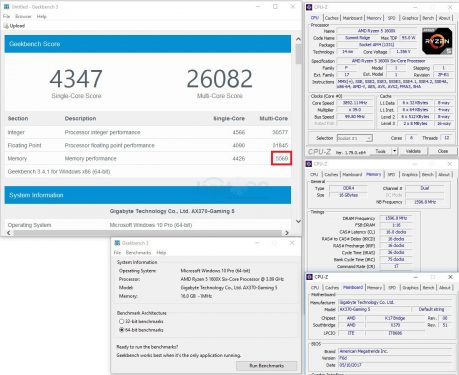
Task: Click the Floating Point row label
Action: point(24,145)
